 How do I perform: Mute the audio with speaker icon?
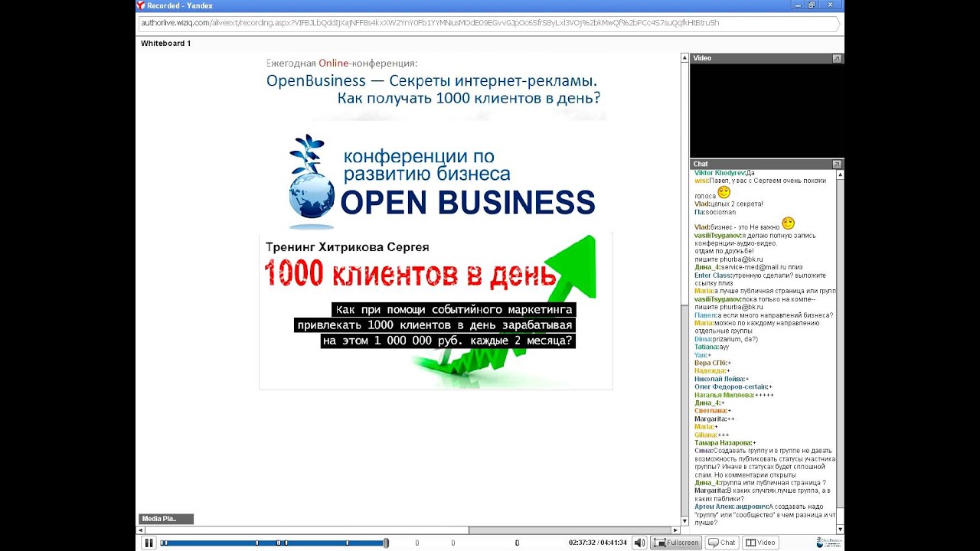coord(640,543)
